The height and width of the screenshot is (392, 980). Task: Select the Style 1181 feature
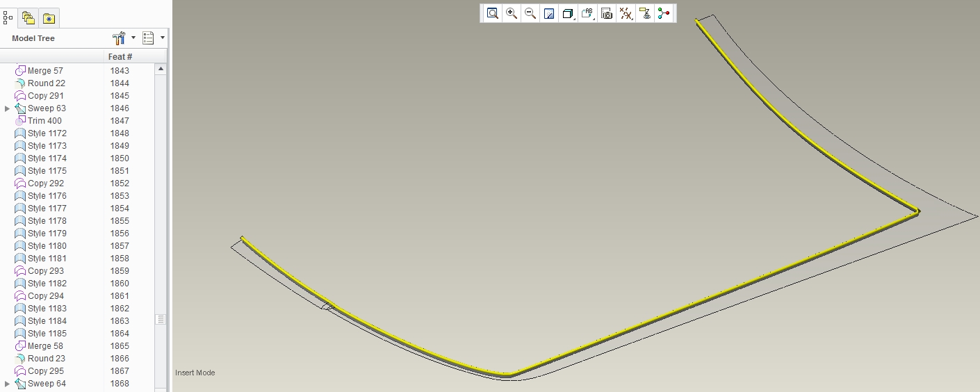(x=41, y=259)
